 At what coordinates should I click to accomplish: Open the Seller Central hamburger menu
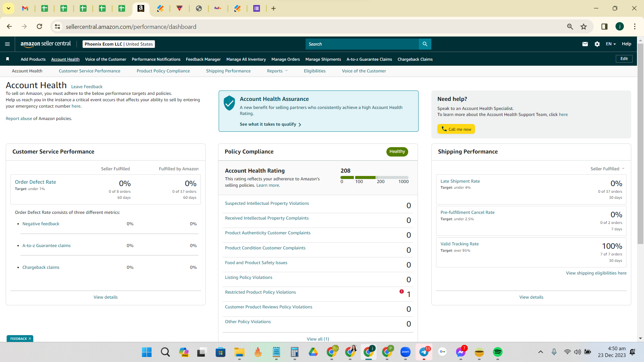point(7,44)
